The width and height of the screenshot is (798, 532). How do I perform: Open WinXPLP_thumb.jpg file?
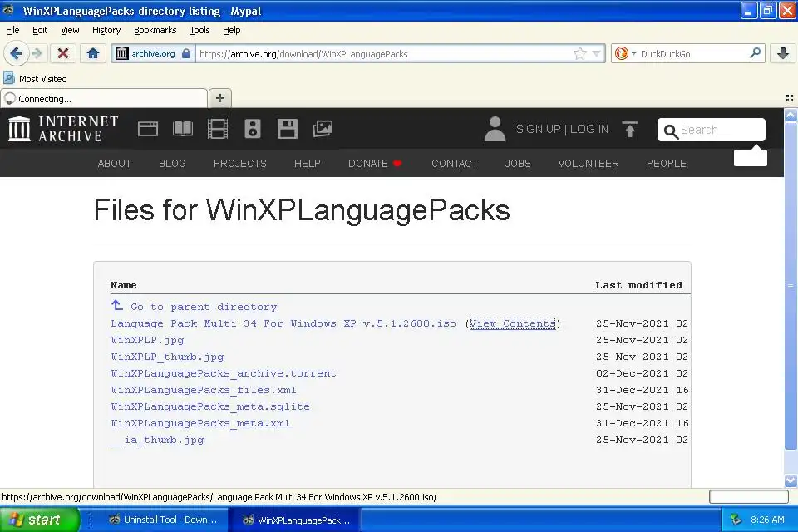pos(167,357)
